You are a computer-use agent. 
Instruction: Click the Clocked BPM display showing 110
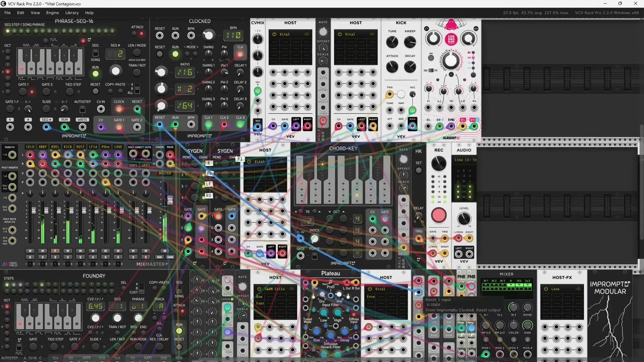233,35
